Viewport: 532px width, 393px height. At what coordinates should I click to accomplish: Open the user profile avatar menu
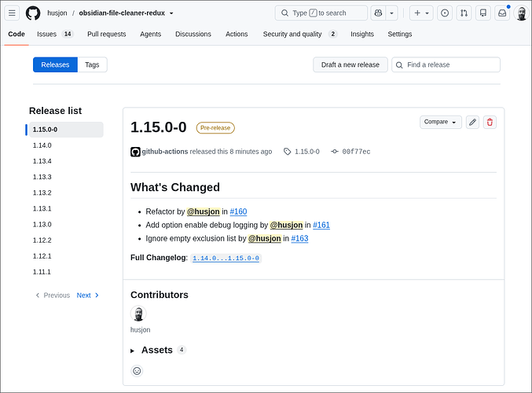click(521, 13)
